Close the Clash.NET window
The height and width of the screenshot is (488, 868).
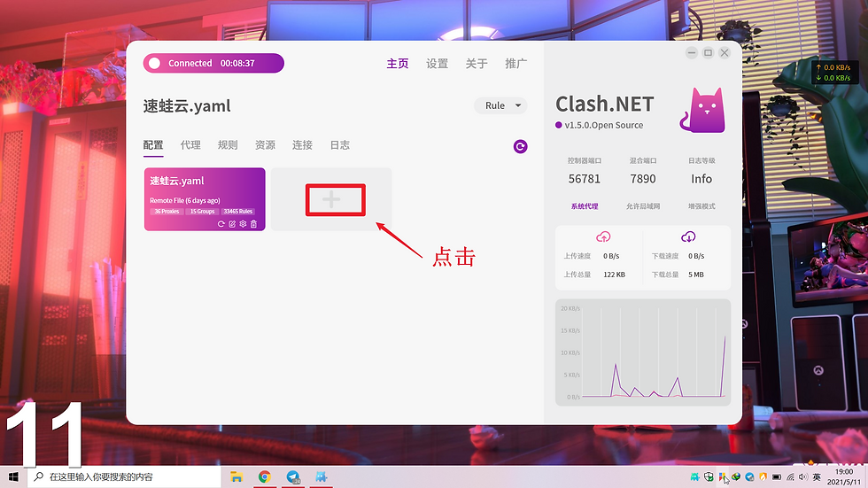click(725, 52)
